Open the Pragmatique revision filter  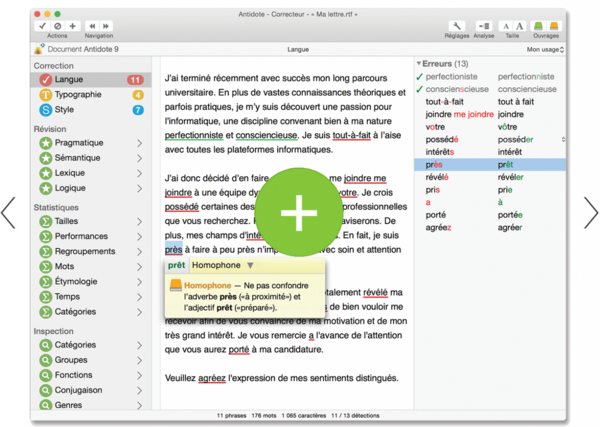click(91, 143)
